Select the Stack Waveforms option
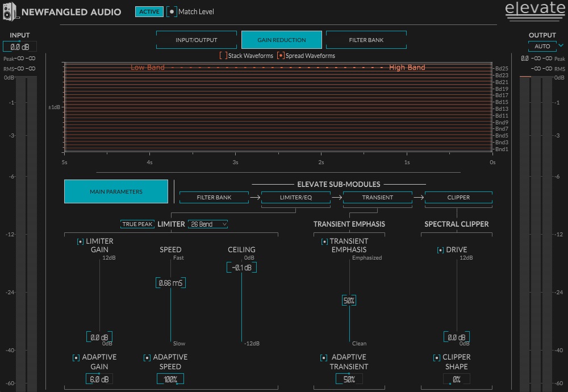 click(223, 56)
